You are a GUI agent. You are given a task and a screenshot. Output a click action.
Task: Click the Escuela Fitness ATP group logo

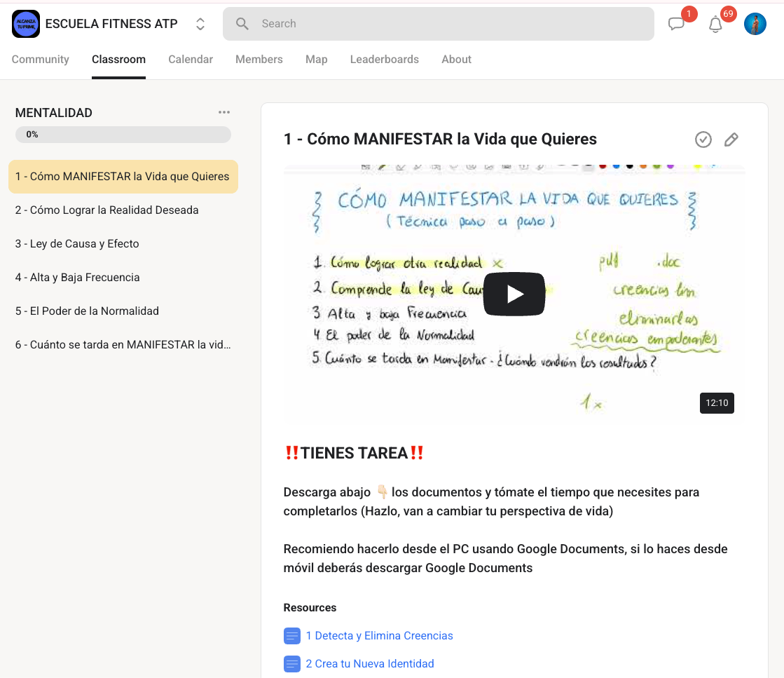point(25,24)
